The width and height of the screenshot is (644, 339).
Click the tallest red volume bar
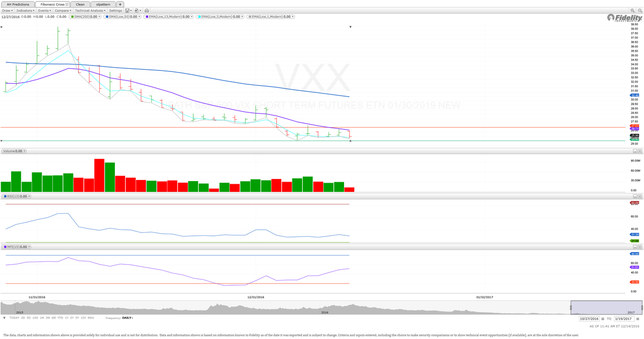pos(99,175)
